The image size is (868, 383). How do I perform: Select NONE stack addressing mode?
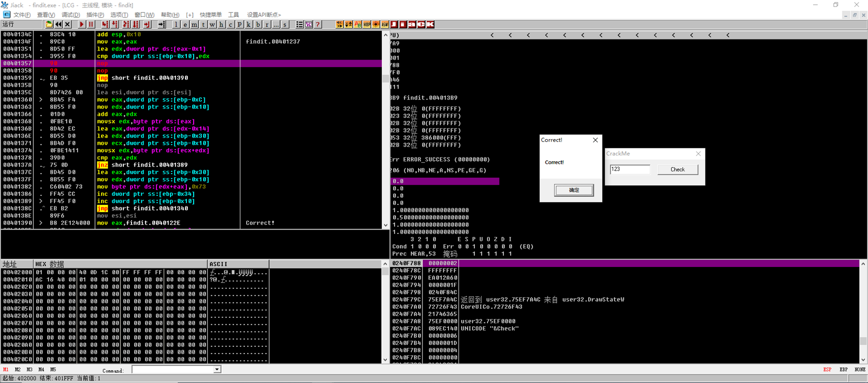click(860, 370)
